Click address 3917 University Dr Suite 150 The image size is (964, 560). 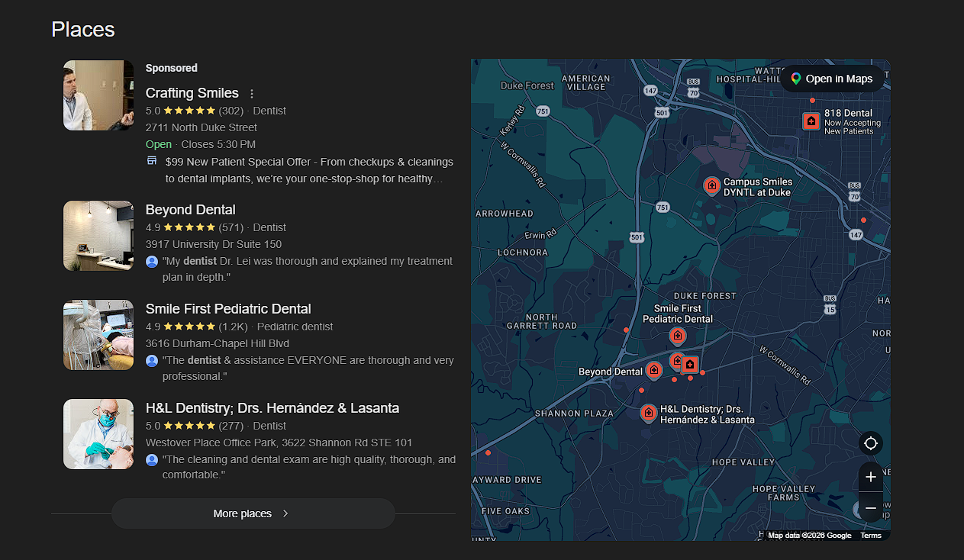[214, 244]
